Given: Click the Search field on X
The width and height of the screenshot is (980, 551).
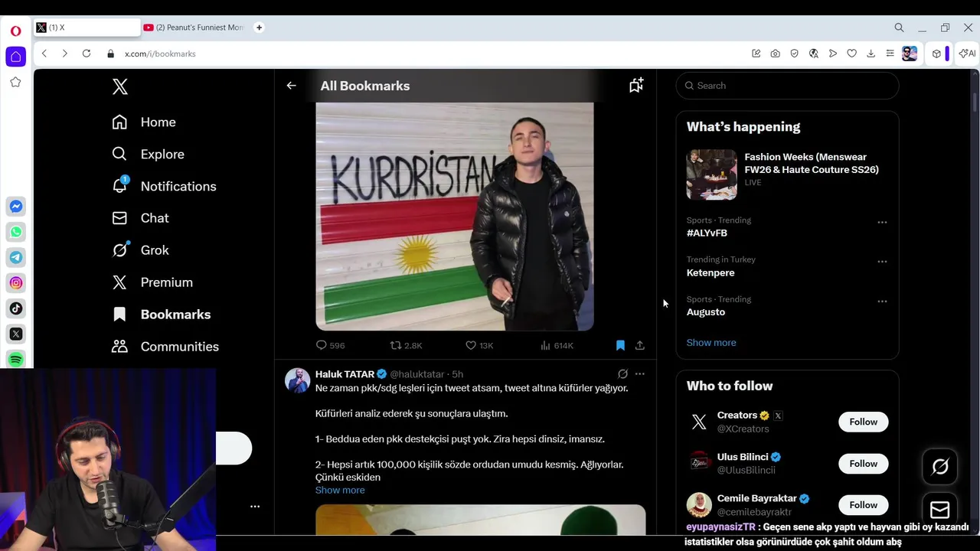Looking at the screenshot, I should pyautogui.click(x=787, y=86).
